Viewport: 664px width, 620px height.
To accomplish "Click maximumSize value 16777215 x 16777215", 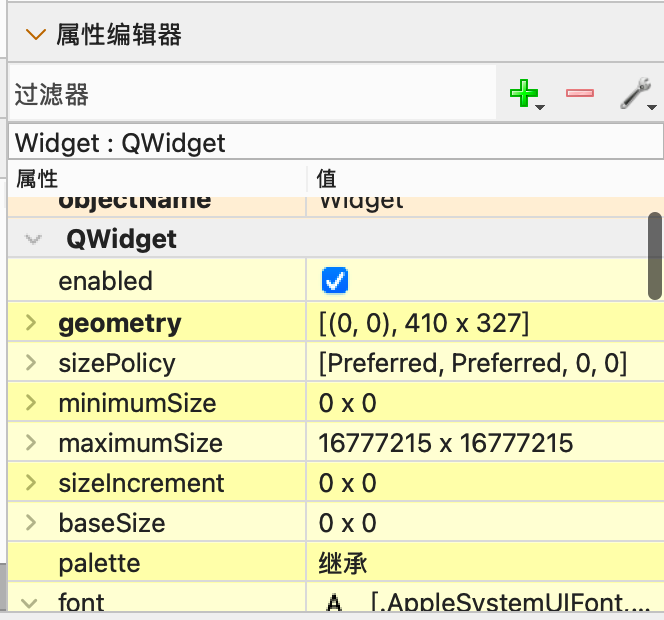I will pyautogui.click(x=446, y=443).
